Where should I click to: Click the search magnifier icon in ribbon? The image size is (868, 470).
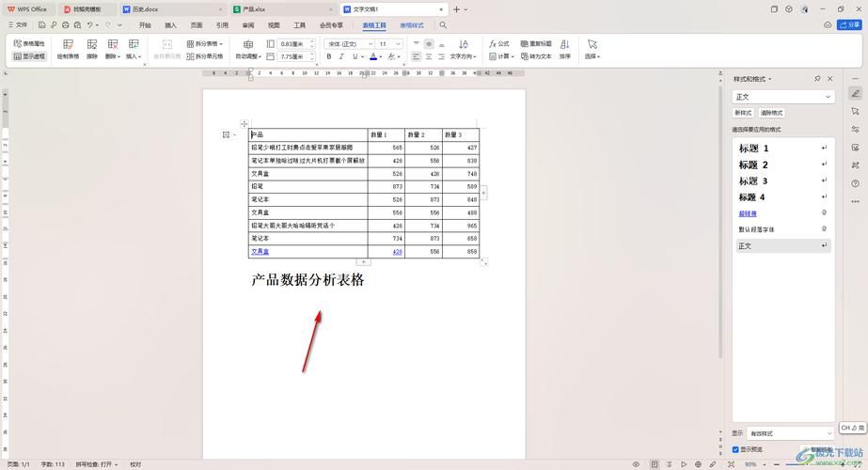tap(443, 25)
